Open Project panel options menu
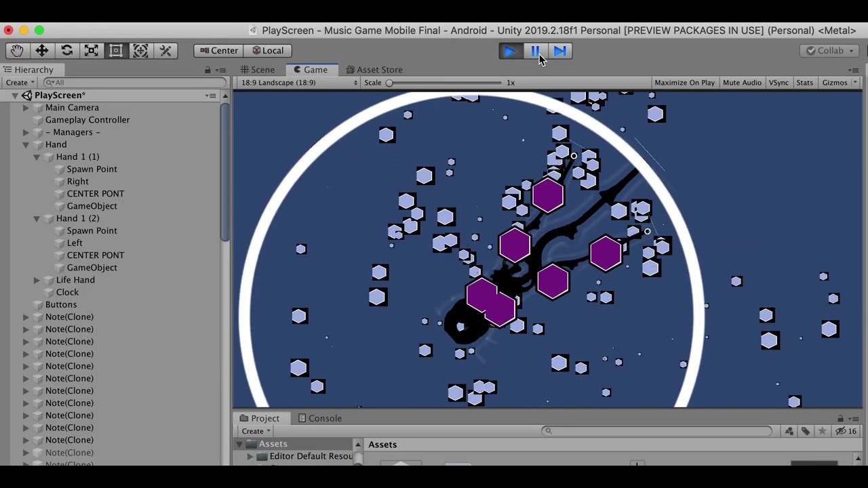This screenshot has width=868, height=488. point(854,418)
